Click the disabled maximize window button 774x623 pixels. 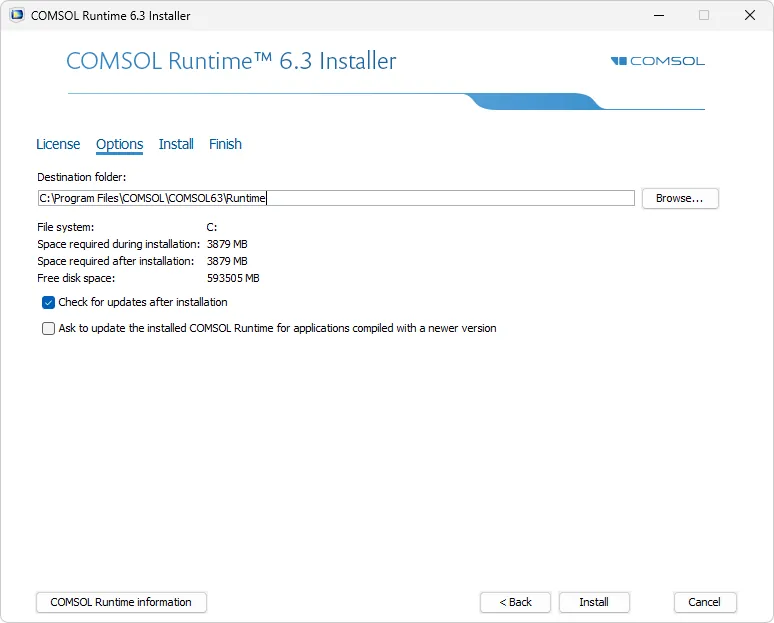(x=704, y=15)
